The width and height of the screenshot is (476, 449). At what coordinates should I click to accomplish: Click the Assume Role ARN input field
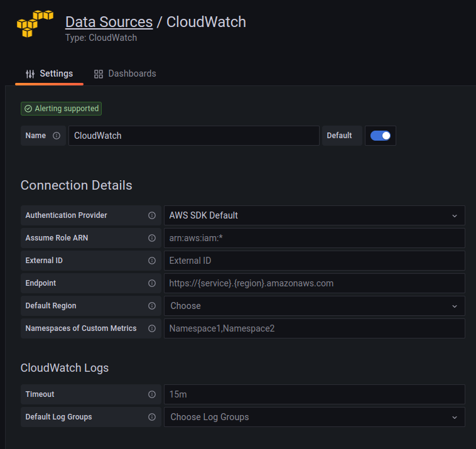(x=315, y=238)
